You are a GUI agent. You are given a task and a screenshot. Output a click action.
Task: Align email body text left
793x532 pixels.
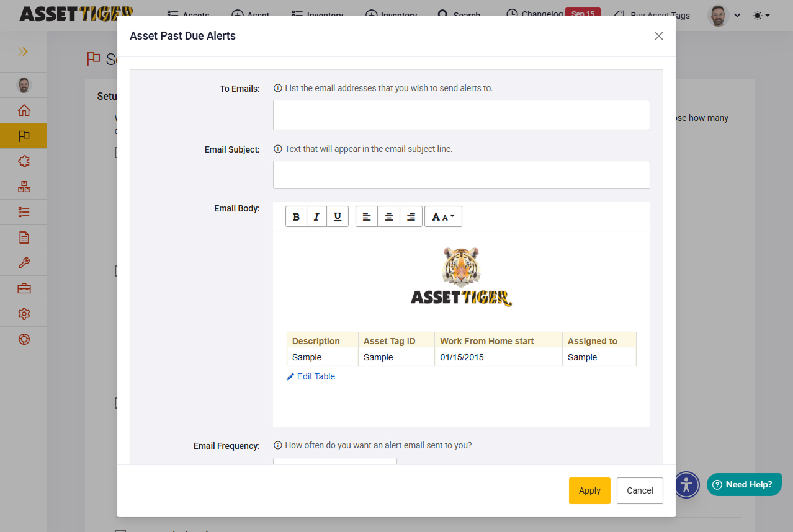point(367,216)
